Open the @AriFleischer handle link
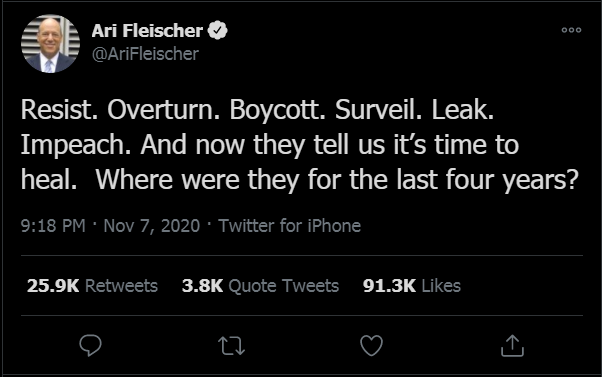This screenshot has width=602, height=377. coord(145,54)
